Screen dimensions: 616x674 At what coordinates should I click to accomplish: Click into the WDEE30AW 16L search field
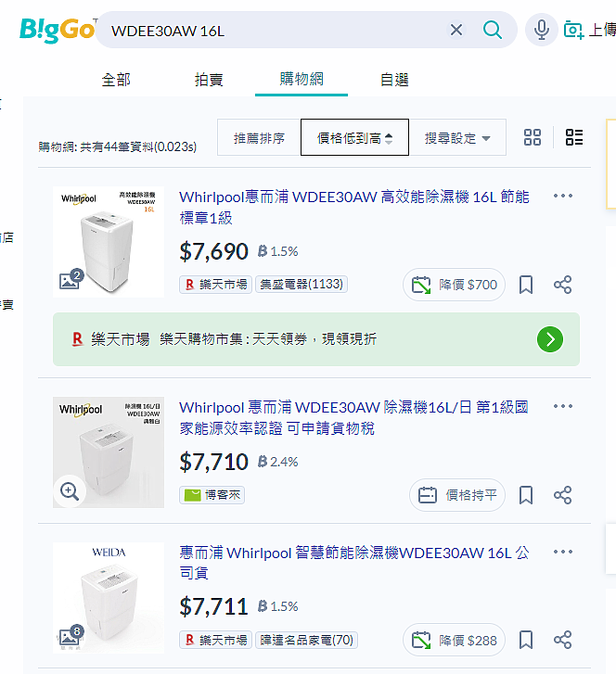(x=276, y=30)
